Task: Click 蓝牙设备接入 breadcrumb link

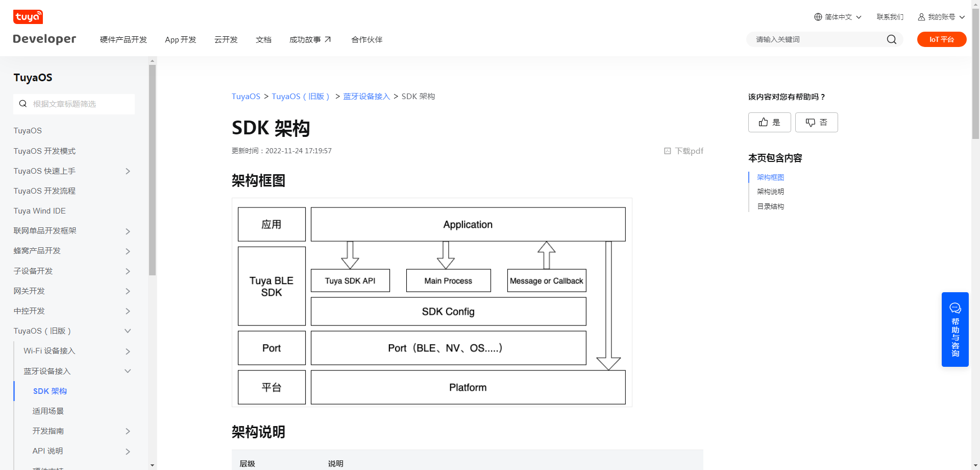Action: (366, 96)
